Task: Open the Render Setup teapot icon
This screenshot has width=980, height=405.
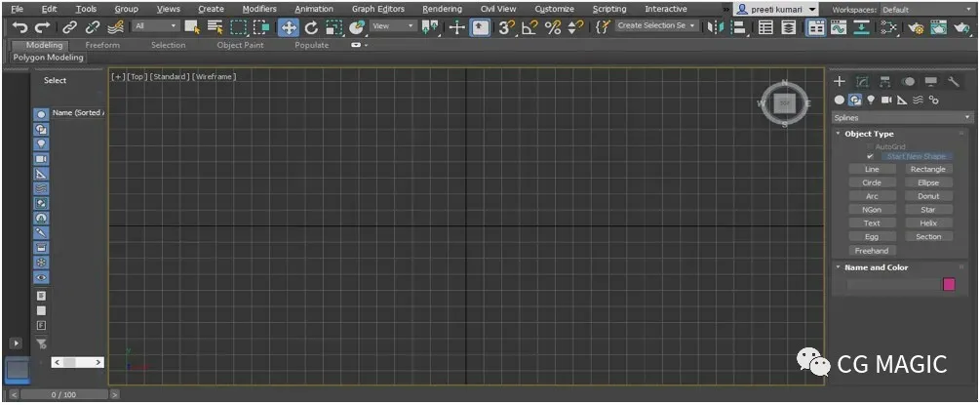Action: click(x=916, y=27)
